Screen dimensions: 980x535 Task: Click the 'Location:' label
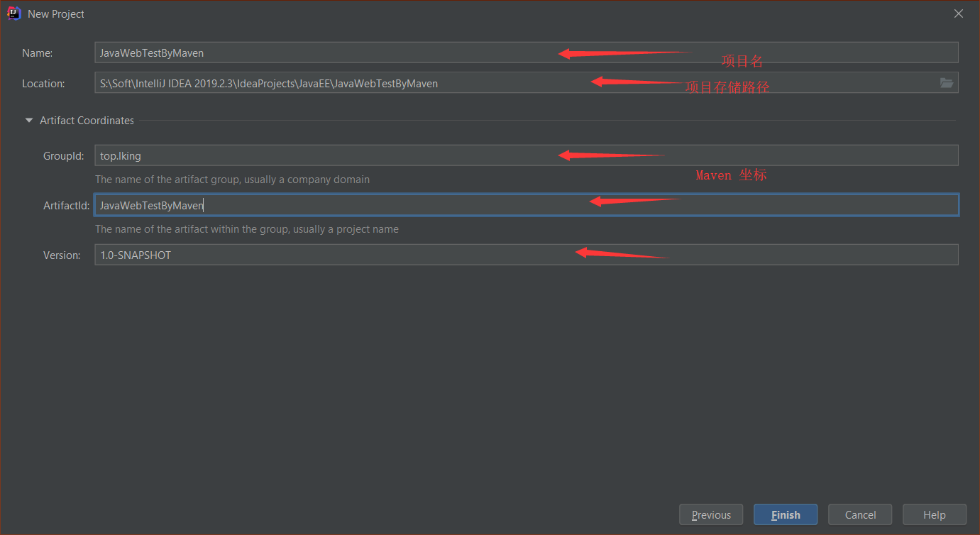pos(43,83)
